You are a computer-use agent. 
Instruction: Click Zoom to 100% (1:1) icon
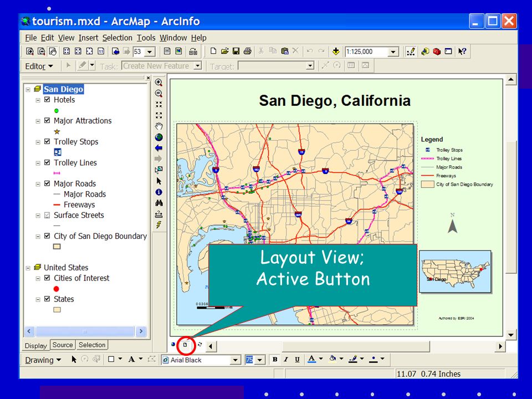point(101,51)
